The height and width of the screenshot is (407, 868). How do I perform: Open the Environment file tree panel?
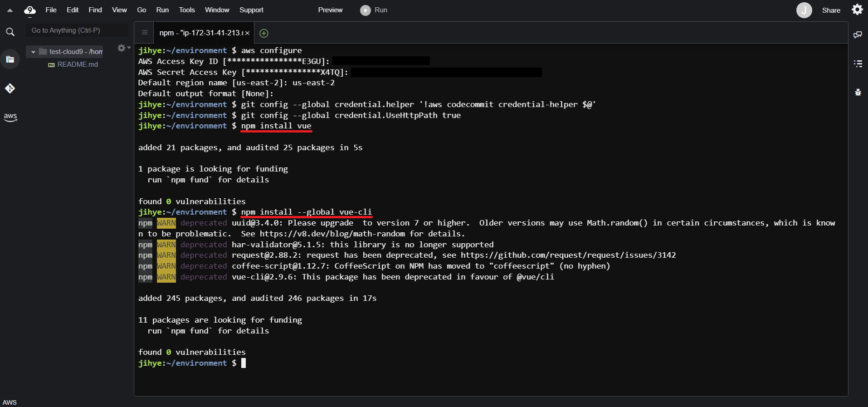tap(10, 59)
